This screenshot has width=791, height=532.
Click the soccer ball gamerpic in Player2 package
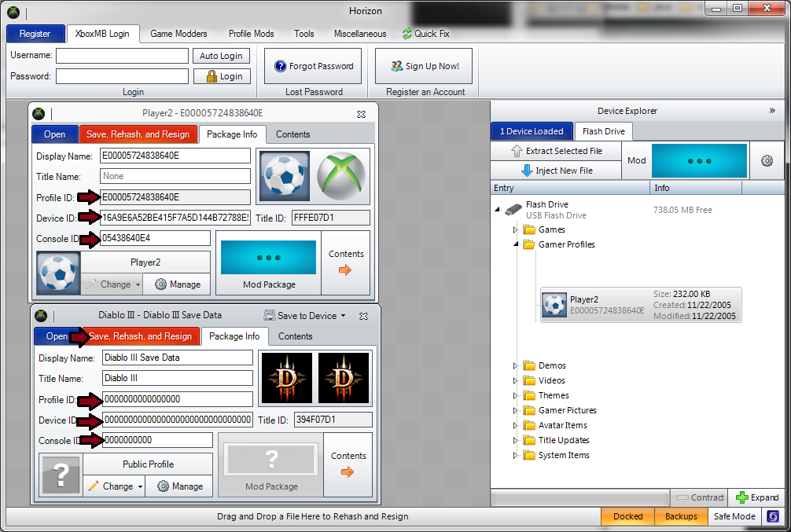click(284, 176)
